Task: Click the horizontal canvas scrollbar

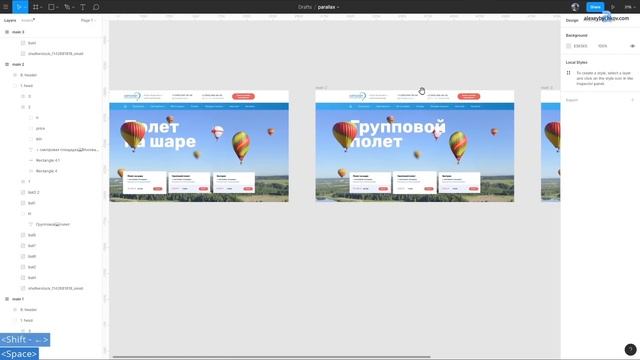Action: coord(271,357)
